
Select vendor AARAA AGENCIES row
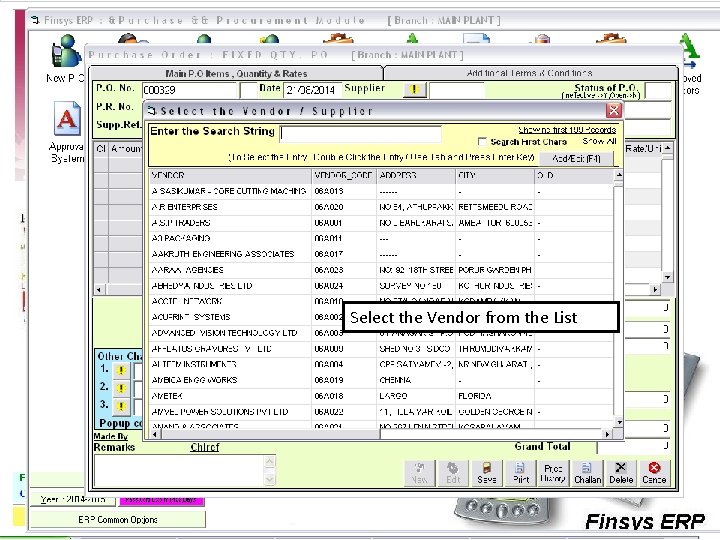(381, 270)
